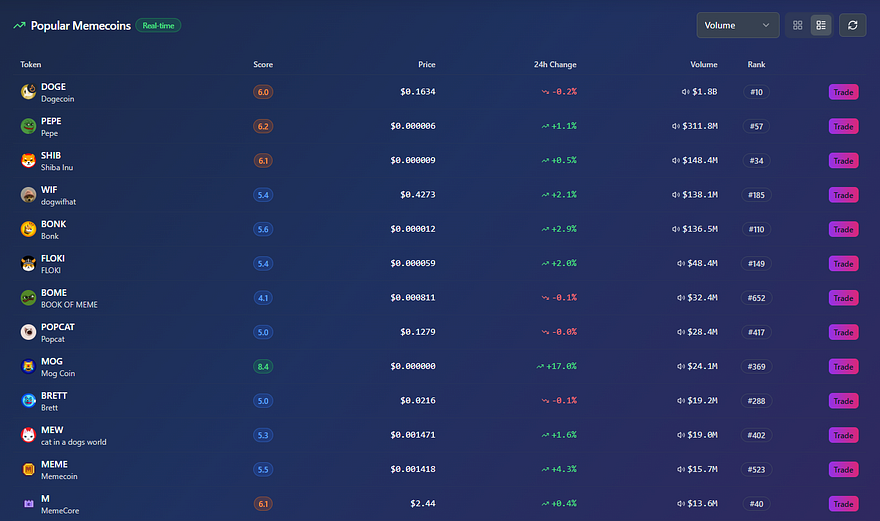
Task: Click the Real-time status badge
Action: [158, 26]
